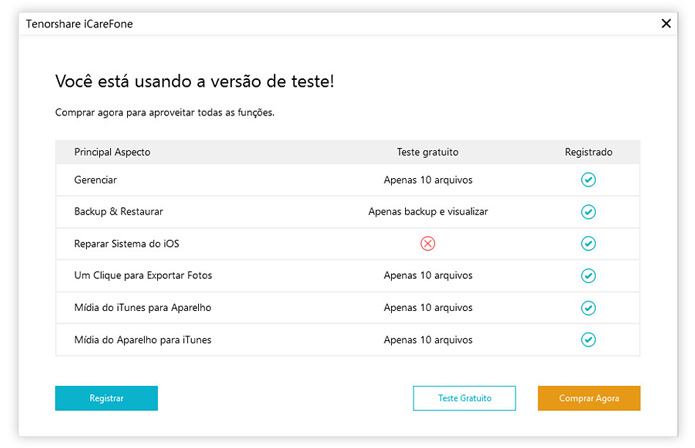Select Um Clique para Exportar Fotos text
Viewport: 695px width, 448px height.
(143, 276)
